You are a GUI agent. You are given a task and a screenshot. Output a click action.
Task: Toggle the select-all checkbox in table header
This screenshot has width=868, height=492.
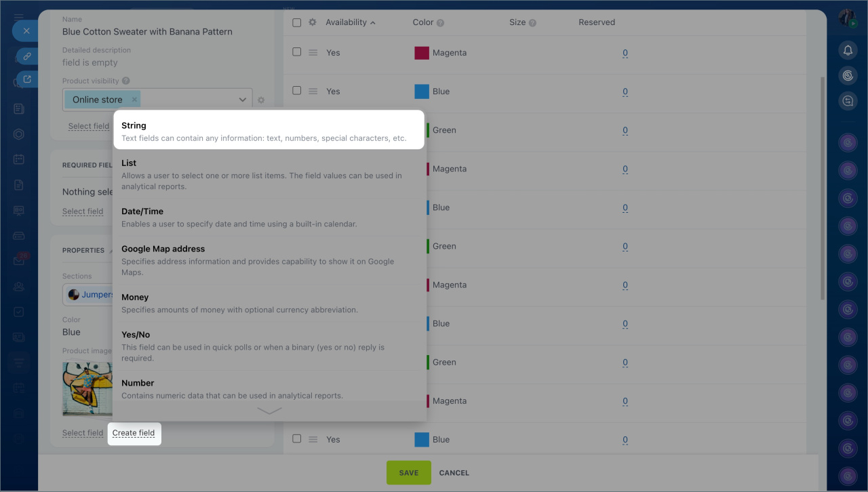(296, 22)
